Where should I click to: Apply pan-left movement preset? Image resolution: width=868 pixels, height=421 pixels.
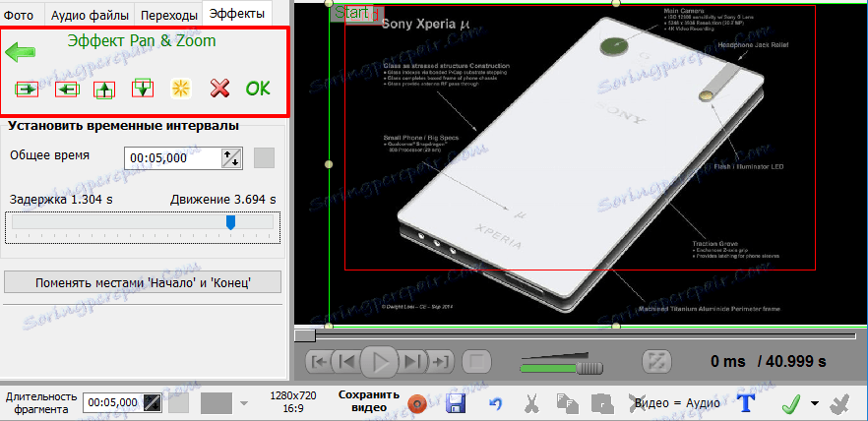point(67,90)
